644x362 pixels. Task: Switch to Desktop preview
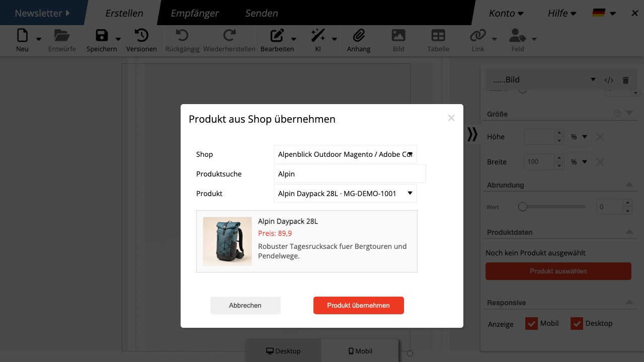pyautogui.click(x=283, y=351)
